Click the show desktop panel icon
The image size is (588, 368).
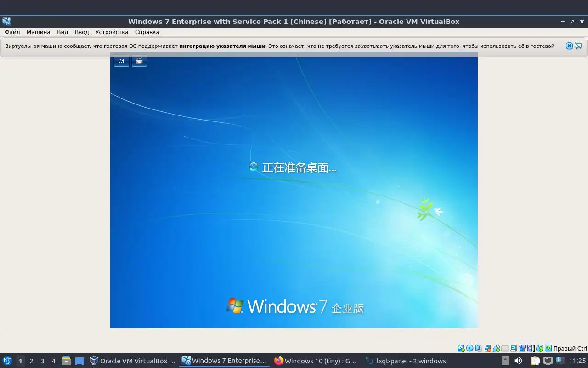click(x=79, y=361)
